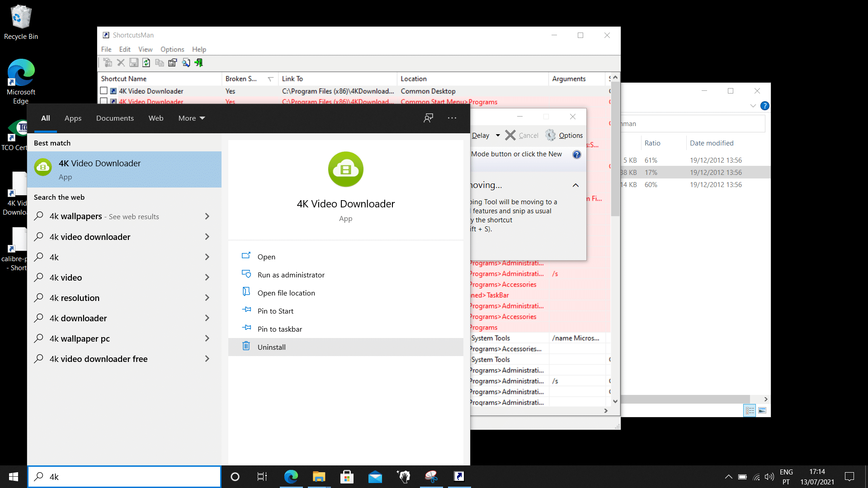
Task: Click Run as administrator
Action: point(346,275)
